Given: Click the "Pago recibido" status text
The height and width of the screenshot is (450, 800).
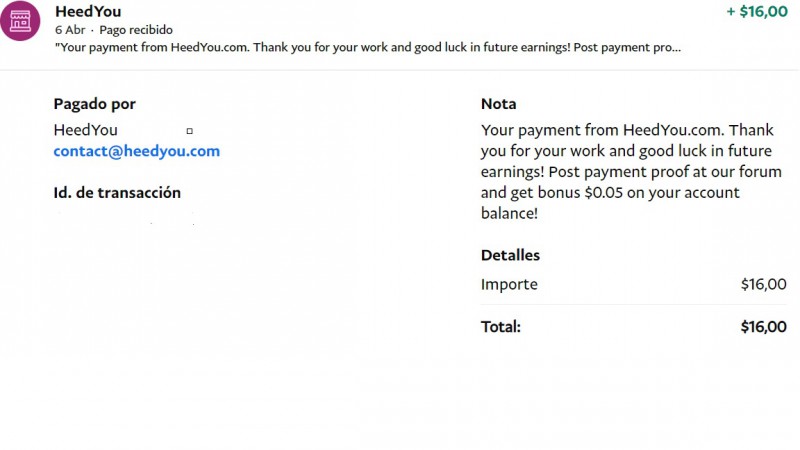Looking at the screenshot, I should coord(136,30).
